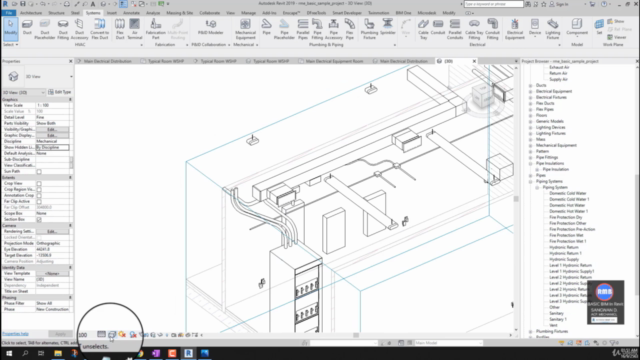This screenshot has width=640, height=360.
Task: Click Edit button for Rendering Settings
Action: [x=52, y=231]
